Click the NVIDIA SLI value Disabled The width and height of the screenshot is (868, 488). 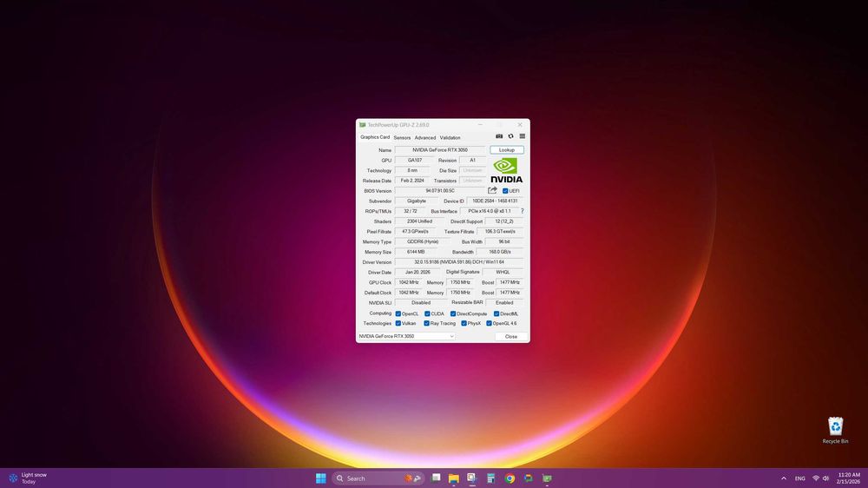pyautogui.click(x=421, y=303)
